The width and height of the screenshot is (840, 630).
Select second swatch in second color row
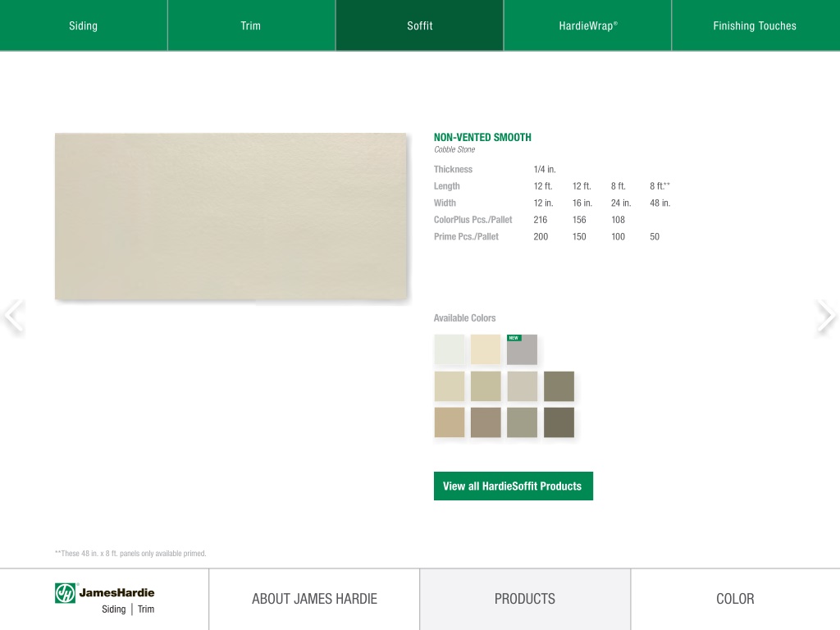[x=486, y=386]
